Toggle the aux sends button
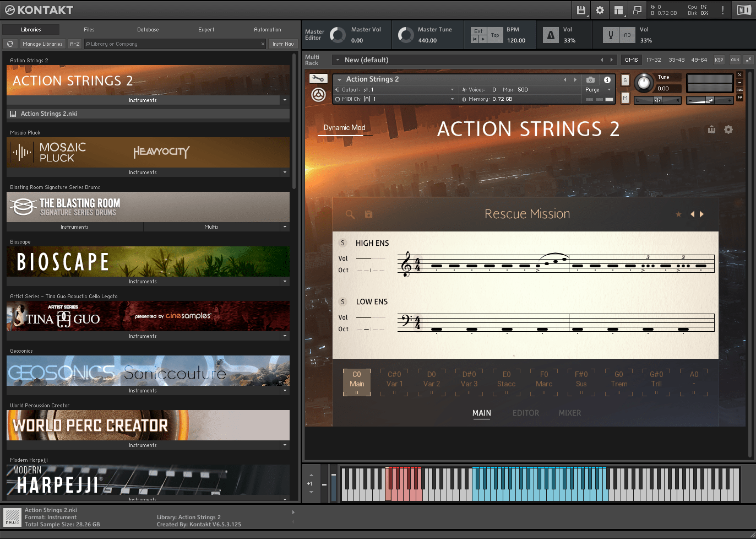 [735, 60]
